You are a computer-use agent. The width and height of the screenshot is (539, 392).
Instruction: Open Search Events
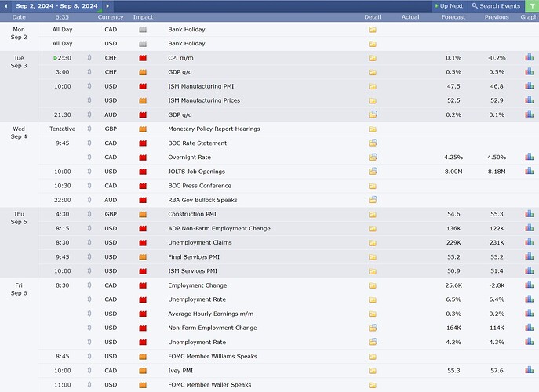[x=499, y=5]
